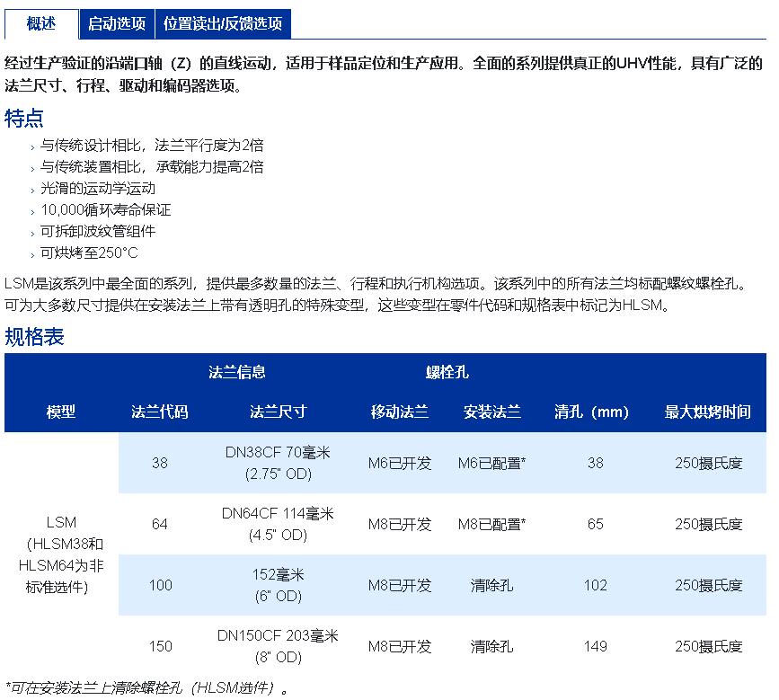Select the bullet '与传统设计相比，法兰平行度为2倍'

coord(152,145)
